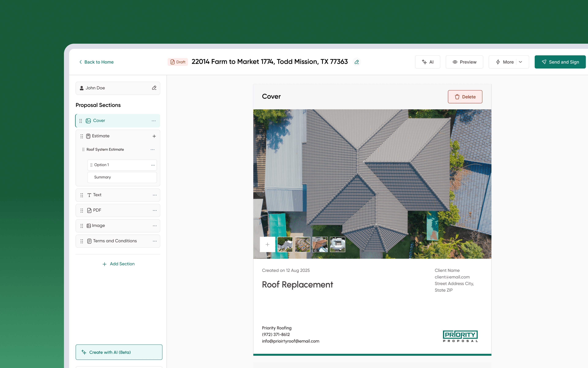Add a new cover image with plus tile

267,244
